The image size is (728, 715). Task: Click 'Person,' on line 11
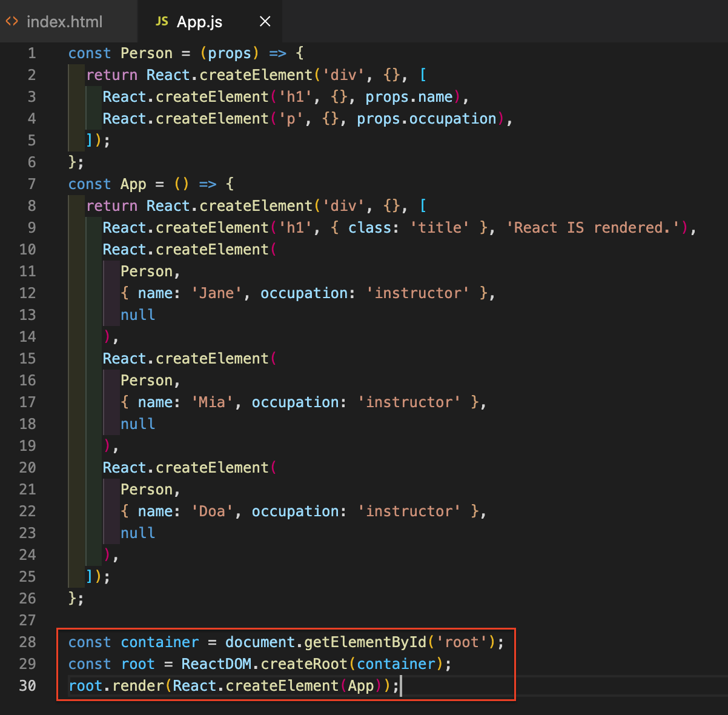tap(151, 271)
